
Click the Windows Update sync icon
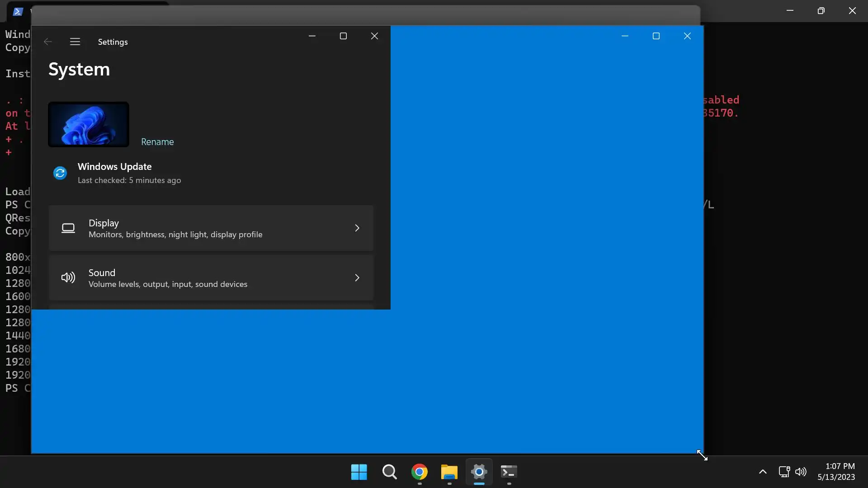tap(60, 173)
